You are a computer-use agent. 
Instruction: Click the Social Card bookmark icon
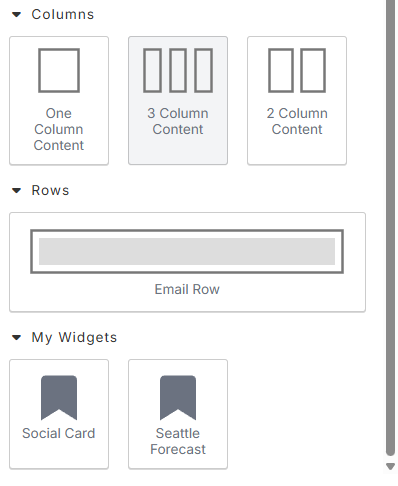tap(59, 398)
